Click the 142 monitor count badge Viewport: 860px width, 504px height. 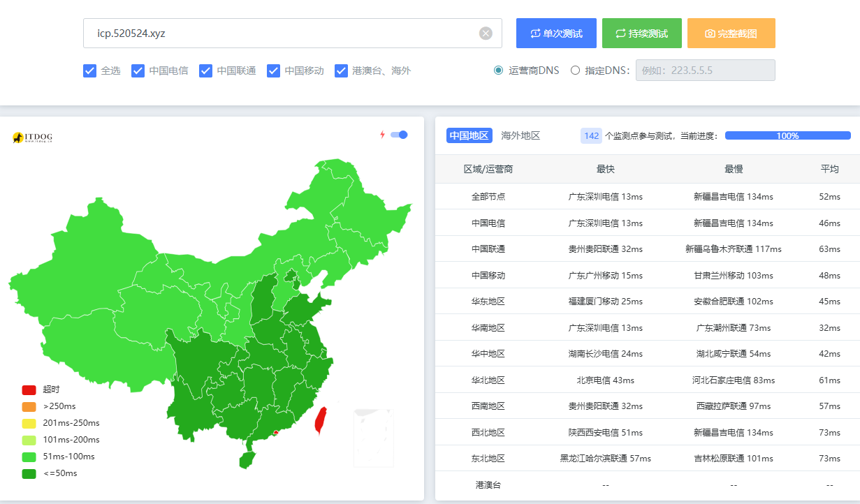[591, 135]
